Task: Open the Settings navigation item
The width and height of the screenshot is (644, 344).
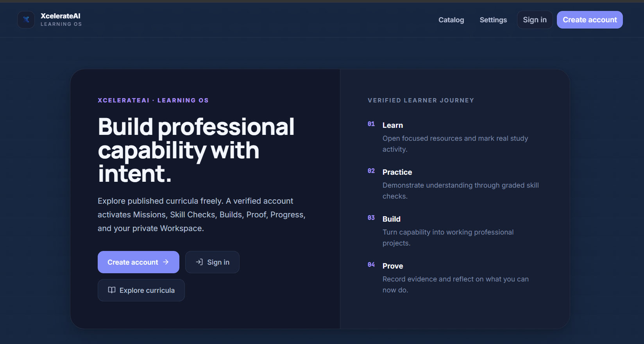Action: coord(493,20)
